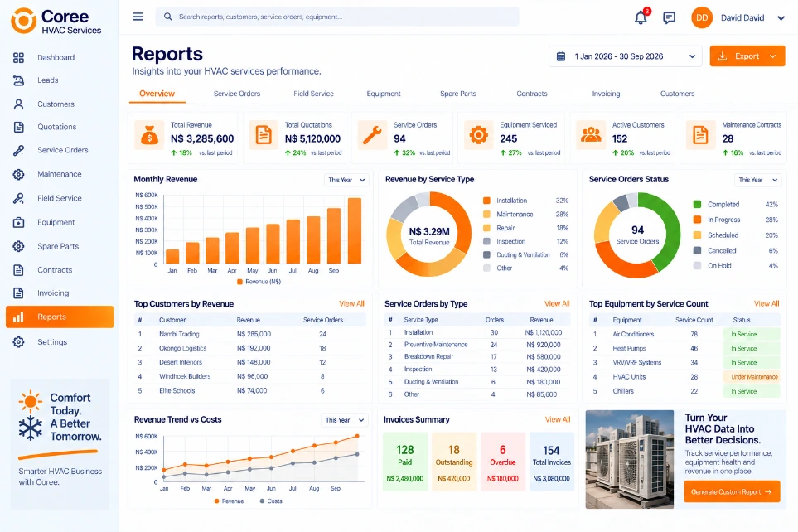Click the Customers person icon in sidebar
The height and width of the screenshot is (532, 798).
point(18,104)
